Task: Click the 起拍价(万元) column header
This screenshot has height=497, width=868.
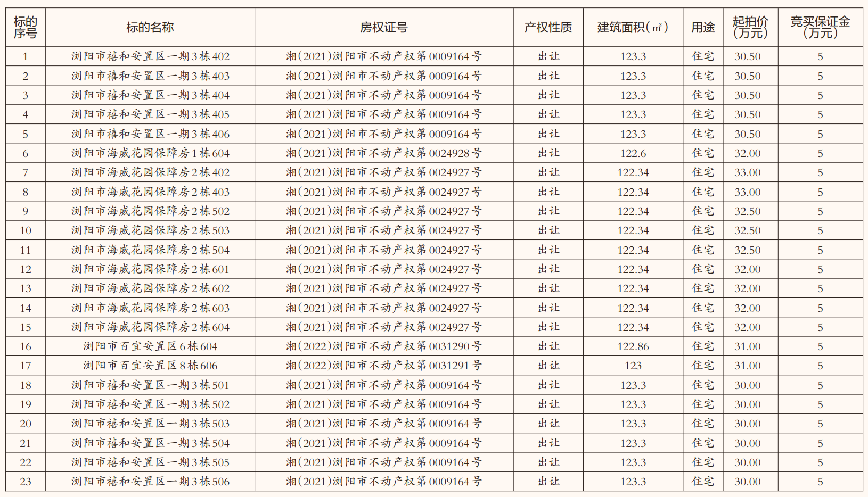Action: pyautogui.click(x=750, y=27)
